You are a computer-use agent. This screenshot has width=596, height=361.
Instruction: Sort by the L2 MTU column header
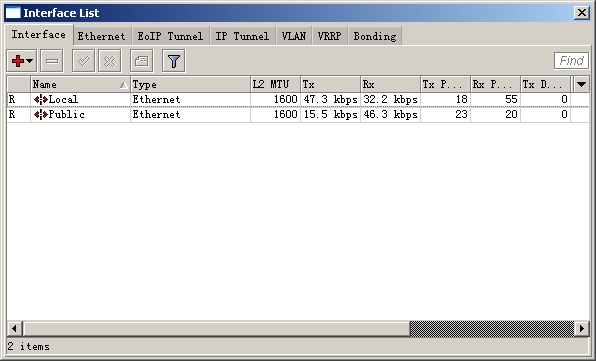[x=275, y=84]
